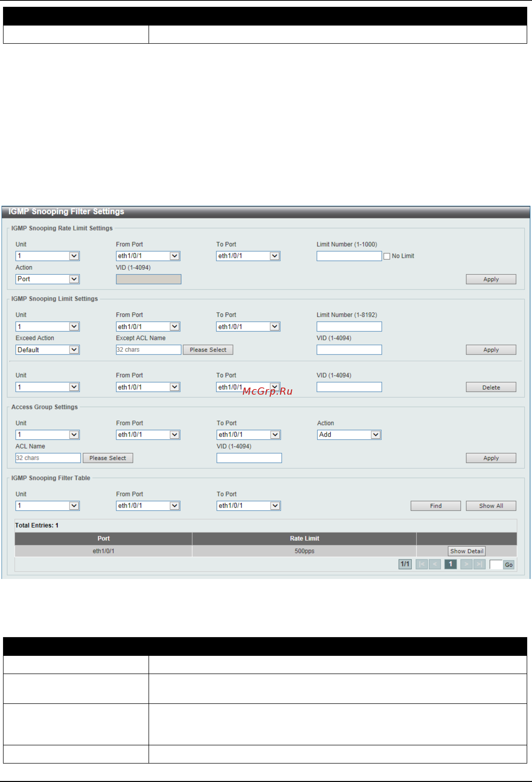Open To Port dropdown in Rate Limit Settings
The width and height of the screenshot is (532, 782).
(248, 256)
